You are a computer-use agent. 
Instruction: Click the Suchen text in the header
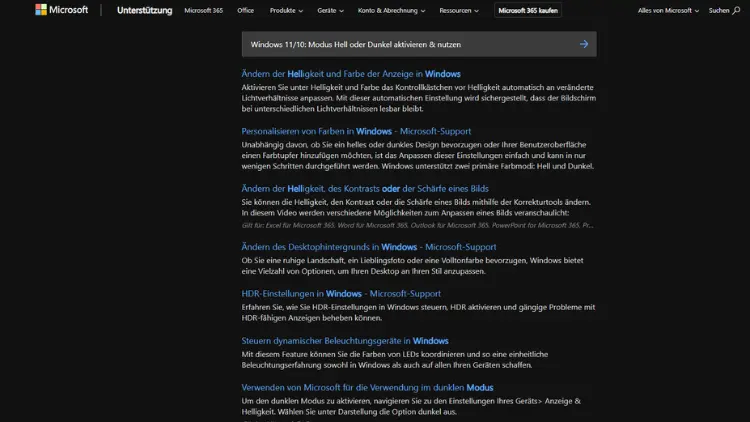click(719, 11)
